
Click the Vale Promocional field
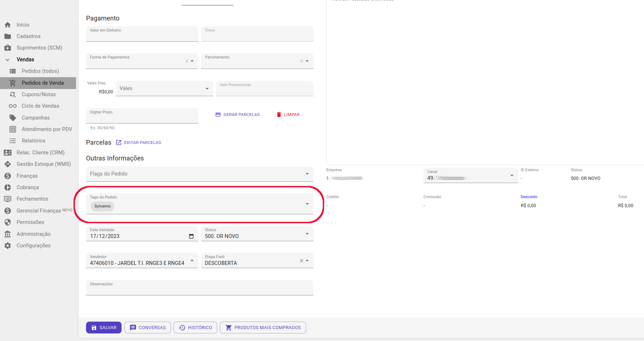(x=265, y=88)
